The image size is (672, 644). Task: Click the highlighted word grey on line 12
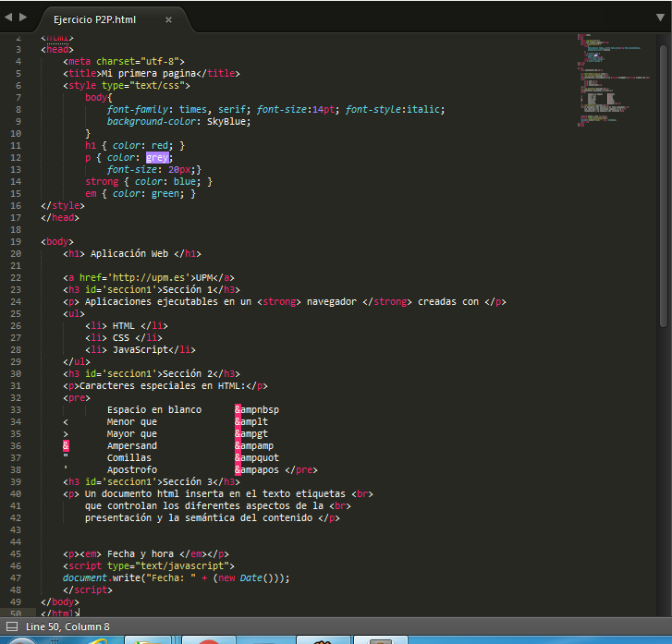pyautogui.click(x=158, y=157)
